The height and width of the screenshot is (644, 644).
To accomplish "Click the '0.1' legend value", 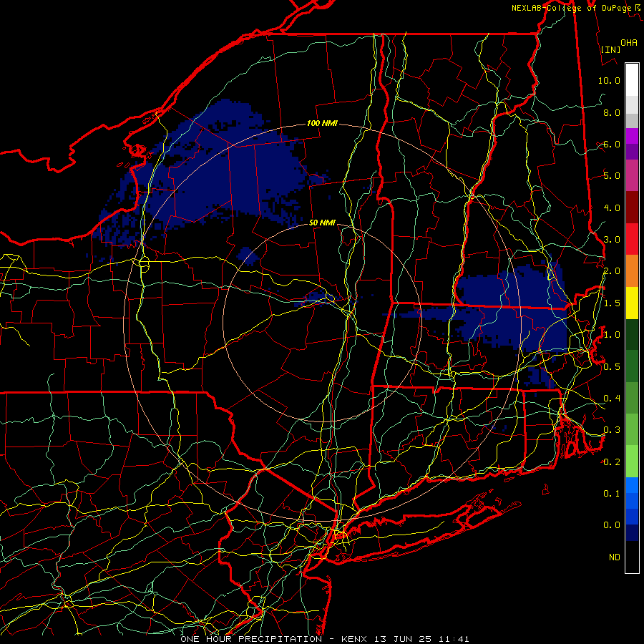I will pyautogui.click(x=612, y=493).
